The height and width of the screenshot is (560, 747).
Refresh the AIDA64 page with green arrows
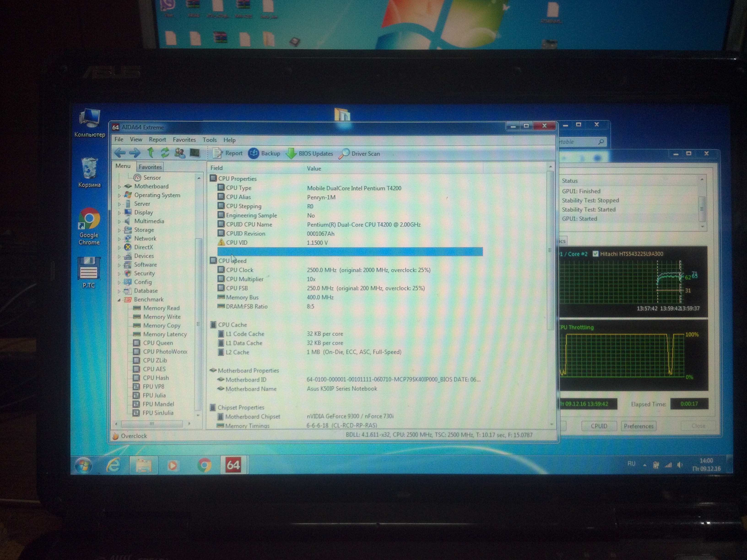165,153
